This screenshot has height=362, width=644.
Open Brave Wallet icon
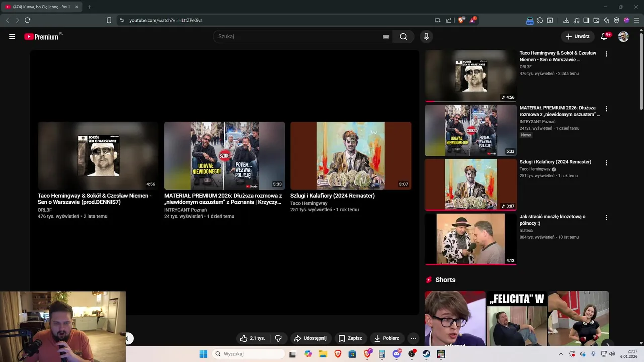(596, 20)
